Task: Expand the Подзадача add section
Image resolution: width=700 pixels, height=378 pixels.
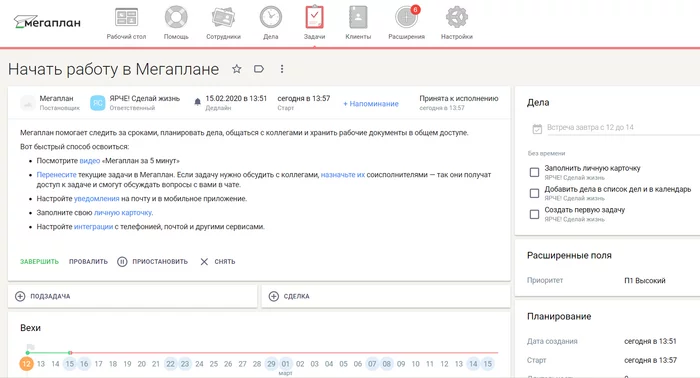Action: click(x=133, y=296)
